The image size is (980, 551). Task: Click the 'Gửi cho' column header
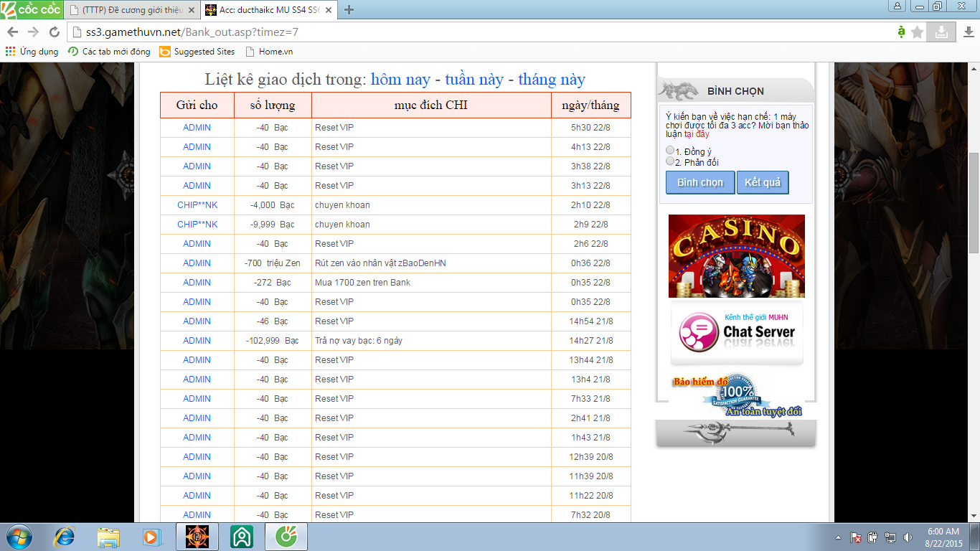coord(197,105)
